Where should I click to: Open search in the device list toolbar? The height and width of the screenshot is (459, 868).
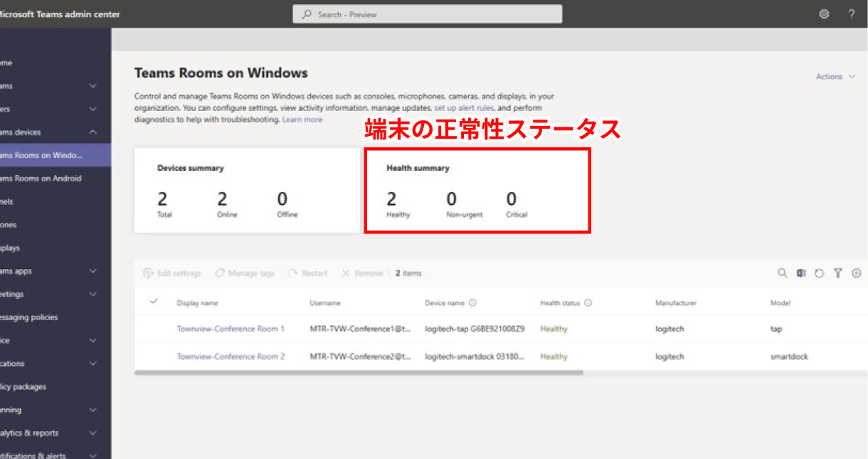783,273
